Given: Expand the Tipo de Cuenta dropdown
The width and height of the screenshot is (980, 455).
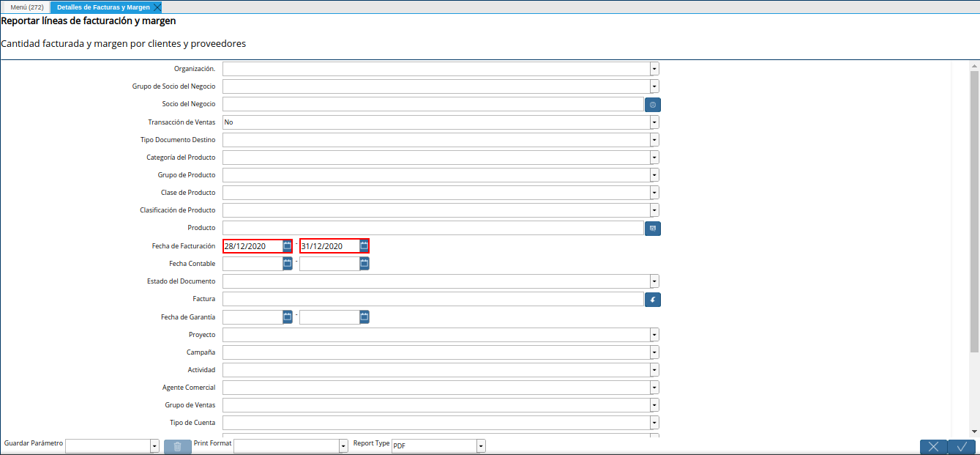Looking at the screenshot, I should [654, 423].
